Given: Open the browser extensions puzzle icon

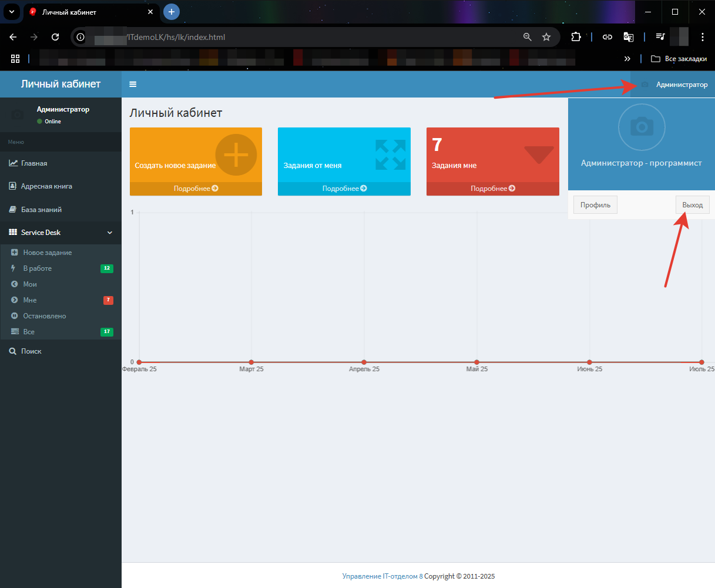Looking at the screenshot, I should coord(576,37).
